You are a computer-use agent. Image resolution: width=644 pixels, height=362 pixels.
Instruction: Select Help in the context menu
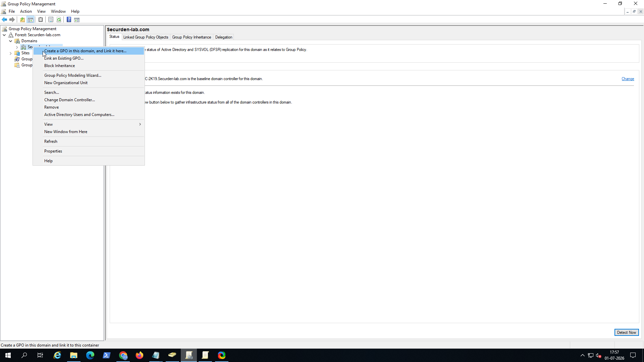(x=89, y=161)
